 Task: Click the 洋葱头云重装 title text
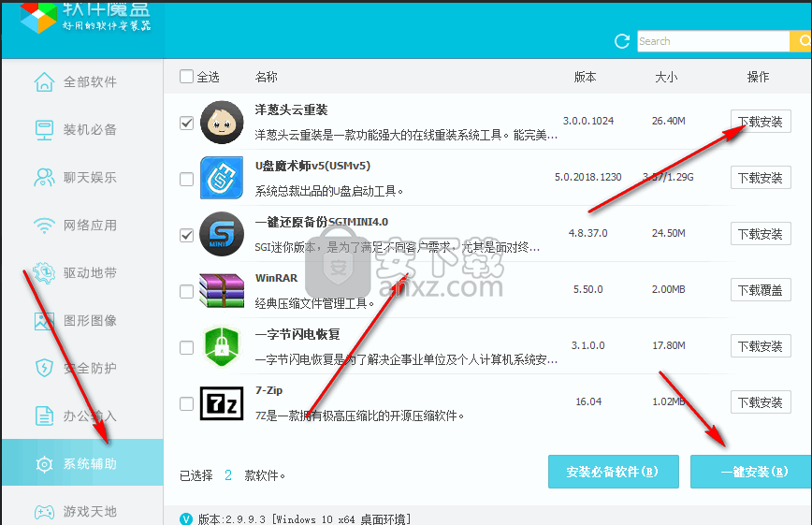click(x=291, y=109)
